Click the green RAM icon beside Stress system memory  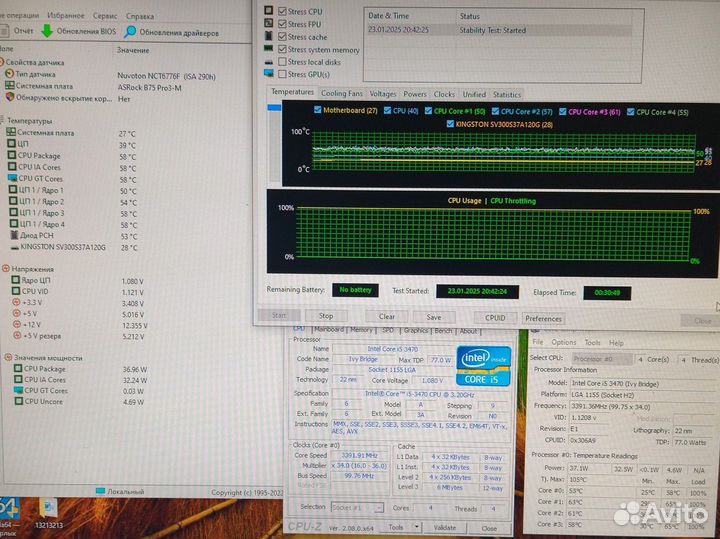coord(269,48)
